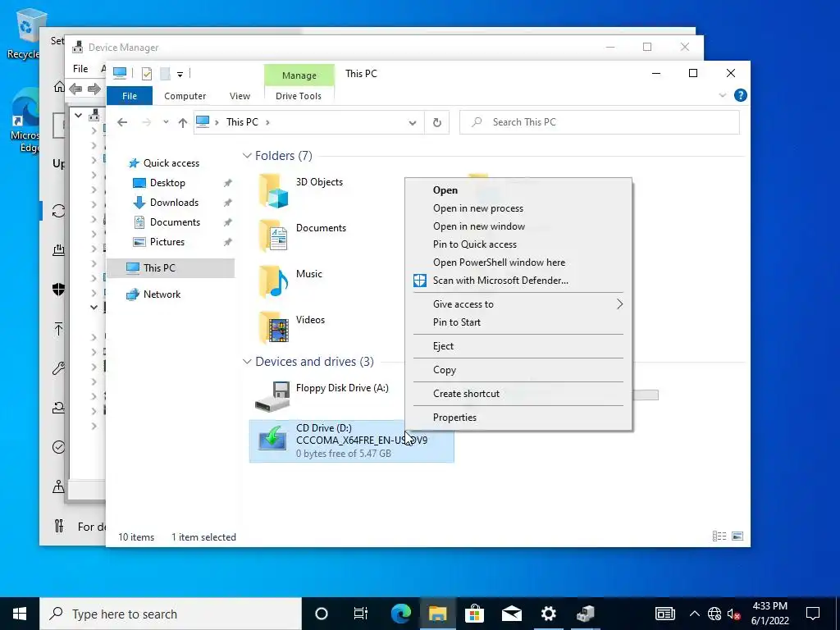Choose Create shortcut
Viewport: 840px width, 630px height.
(466, 394)
